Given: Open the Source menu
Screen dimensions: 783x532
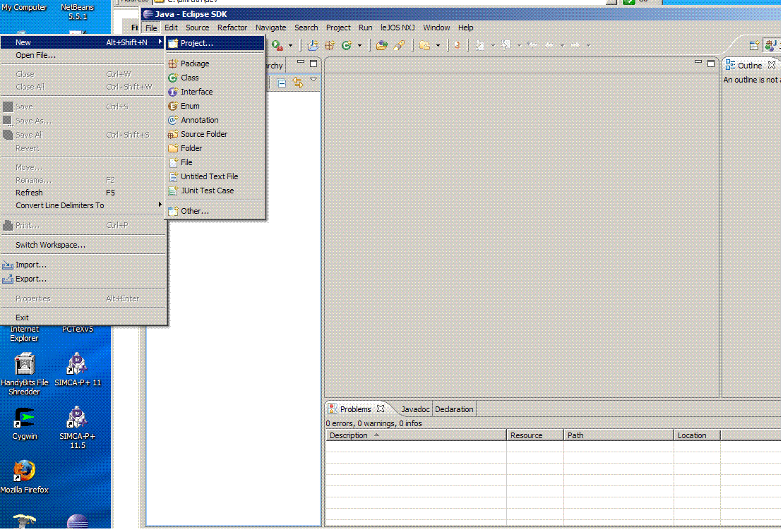Looking at the screenshot, I should coord(197,28).
